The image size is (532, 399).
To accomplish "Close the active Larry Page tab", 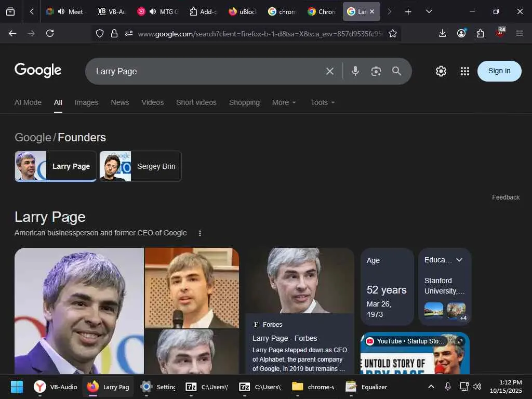I will tap(372, 11).
